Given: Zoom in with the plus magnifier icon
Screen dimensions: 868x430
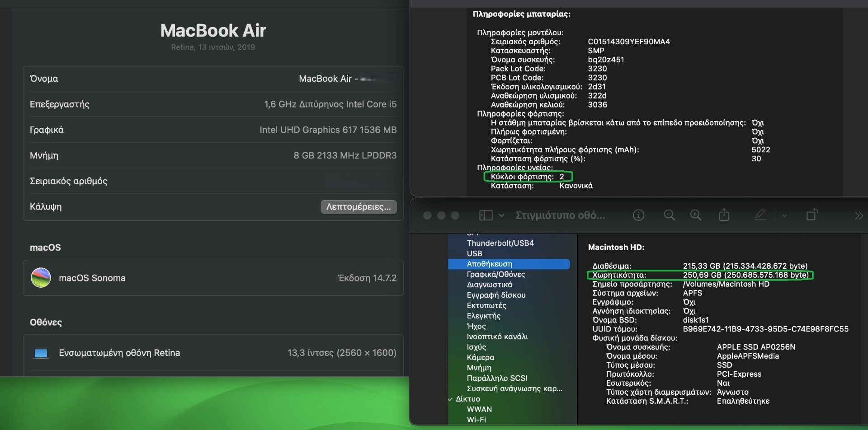Looking at the screenshot, I should coord(696,215).
